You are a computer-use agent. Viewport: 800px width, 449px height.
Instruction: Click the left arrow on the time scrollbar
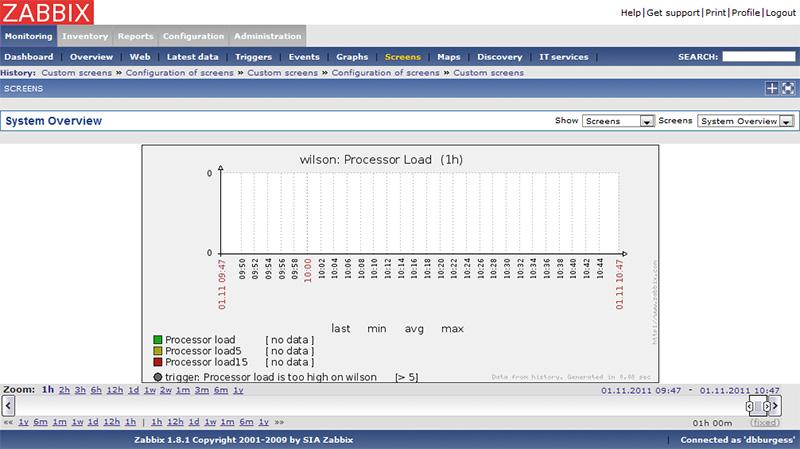point(8,406)
